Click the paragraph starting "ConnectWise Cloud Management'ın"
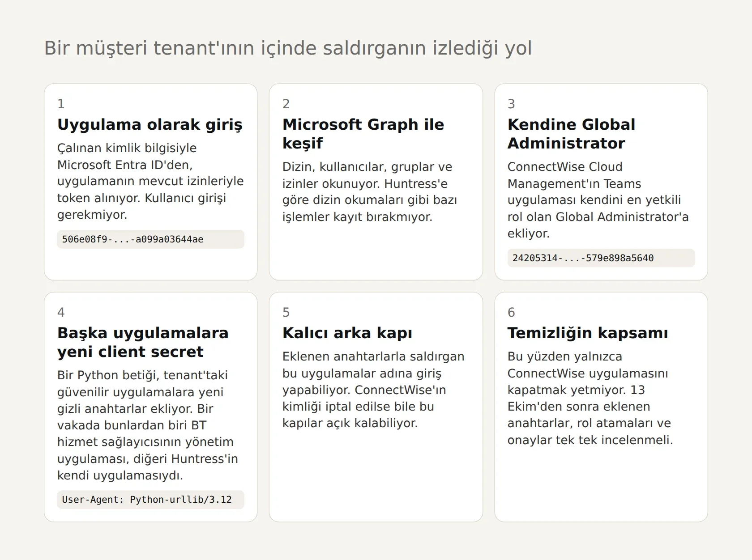 (x=598, y=200)
